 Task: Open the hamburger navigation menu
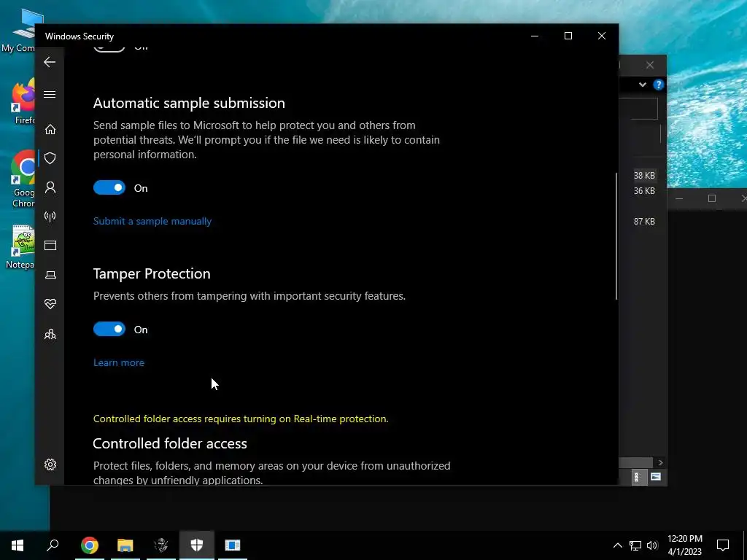(50, 94)
